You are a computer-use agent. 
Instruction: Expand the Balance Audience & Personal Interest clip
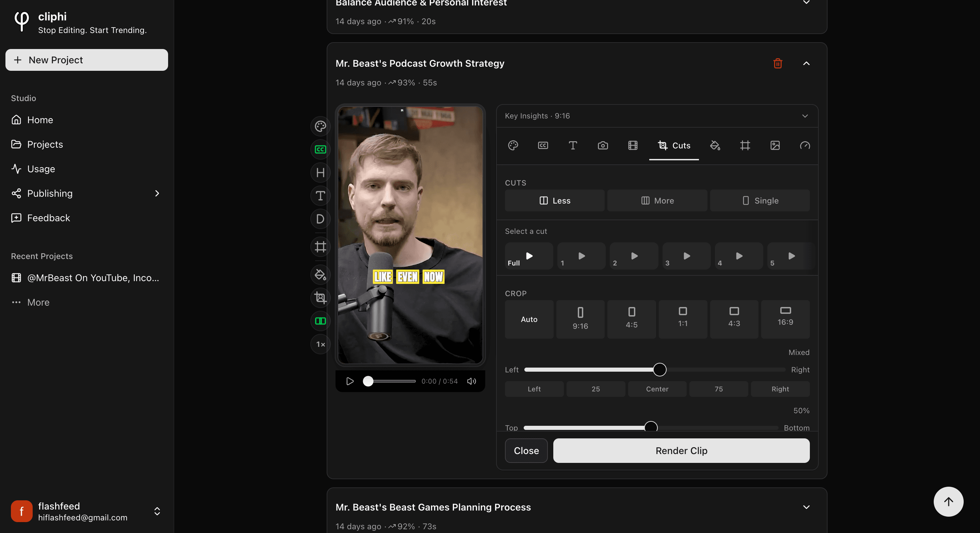point(806,3)
